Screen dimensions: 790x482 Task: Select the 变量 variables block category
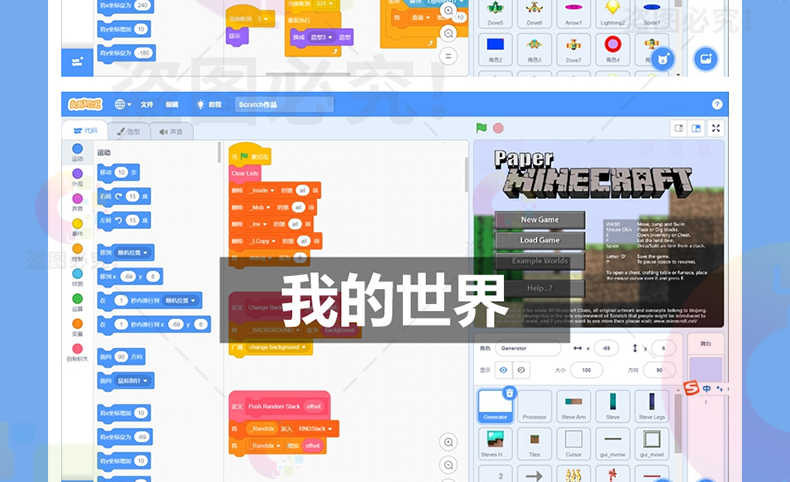click(77, 327)
